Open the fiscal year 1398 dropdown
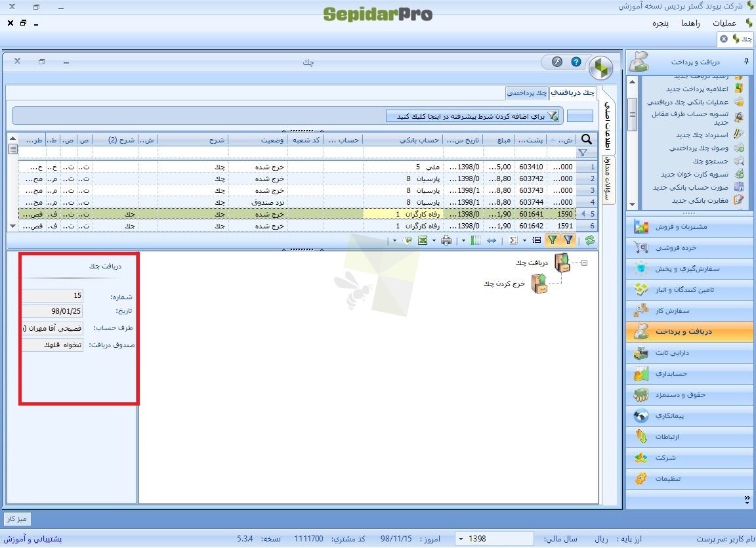Image resolution: width=756 pixels, height=548 pixels. pyautogui.click(x=461, y=539)
